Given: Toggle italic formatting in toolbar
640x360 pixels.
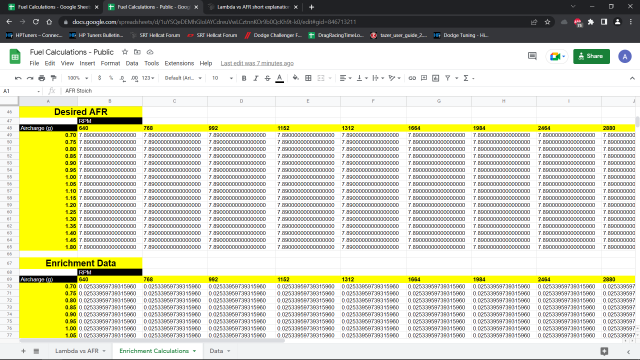Looking at the screenshot, I should coord(256,78).
